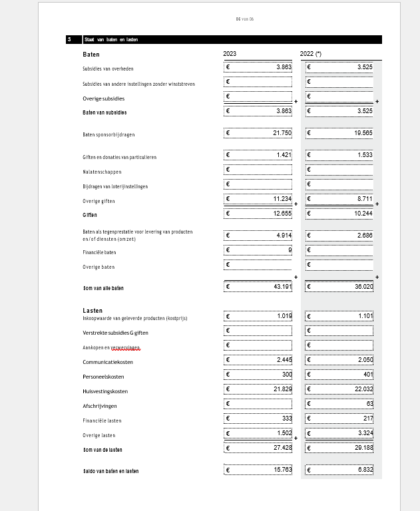Click the empty 2023 Overige subsidies field
The width and height of the screenshot is (420, 511).
click(x=258, y=97)
